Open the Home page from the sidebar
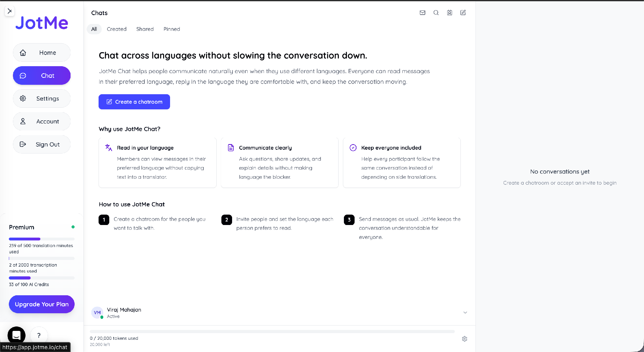Screen dimensions: 644x352 [42, 53]
